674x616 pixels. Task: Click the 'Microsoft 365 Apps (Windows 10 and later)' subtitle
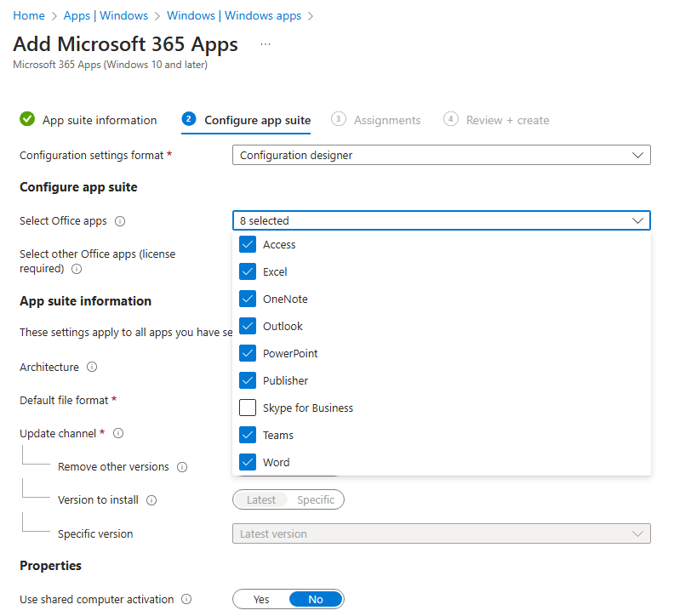pyautogui.click(x=110, y=65)
